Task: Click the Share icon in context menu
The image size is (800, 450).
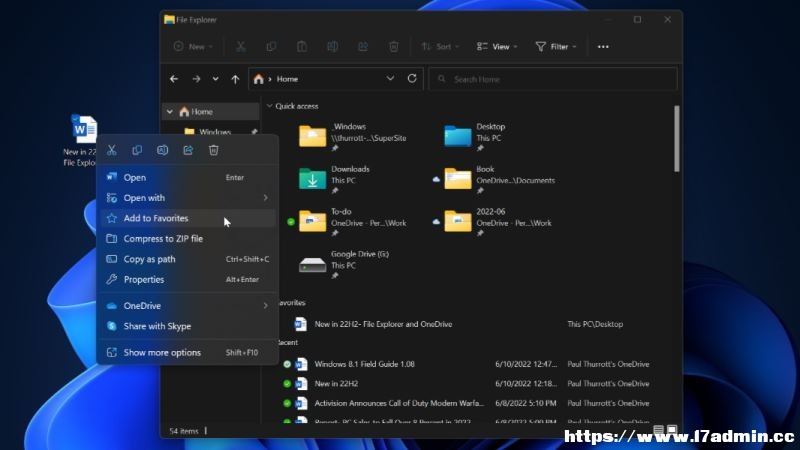Action: (x=188, y=150)
